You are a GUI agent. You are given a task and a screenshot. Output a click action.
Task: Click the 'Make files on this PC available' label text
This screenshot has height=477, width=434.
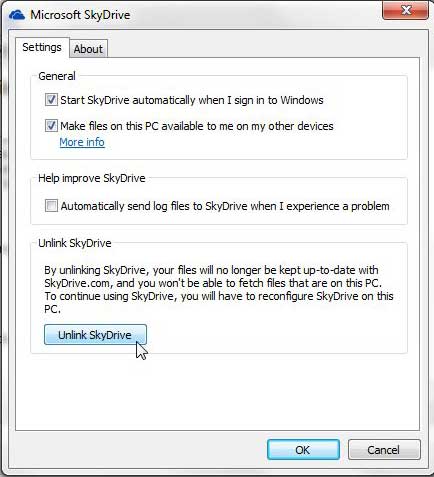(197, 126)
